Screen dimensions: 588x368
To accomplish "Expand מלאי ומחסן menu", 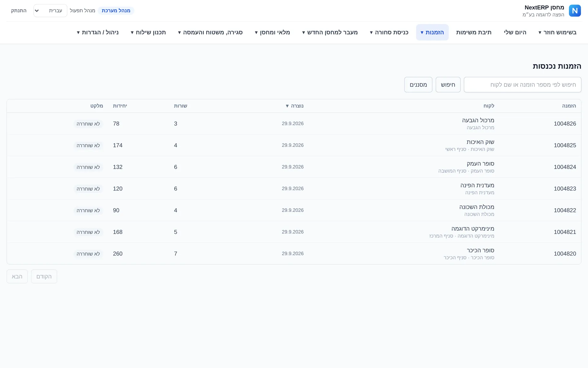I will click(x=272, y=32).
